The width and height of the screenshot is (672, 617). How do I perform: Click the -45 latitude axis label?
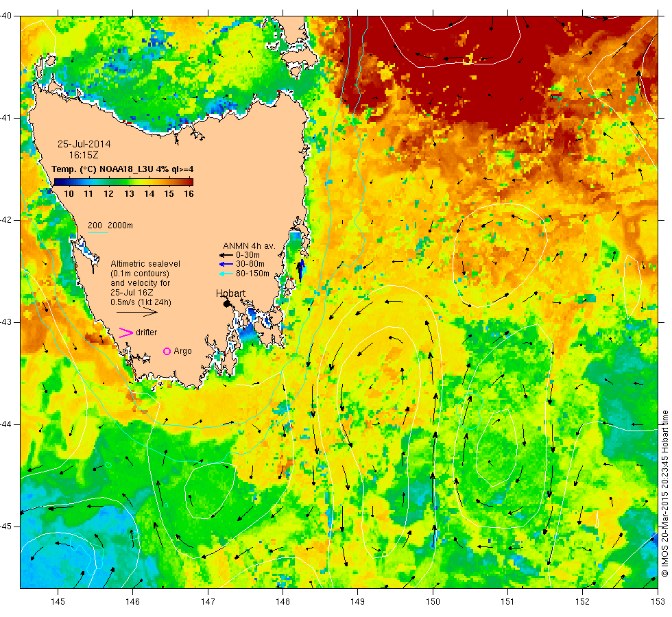coord(5,527)
